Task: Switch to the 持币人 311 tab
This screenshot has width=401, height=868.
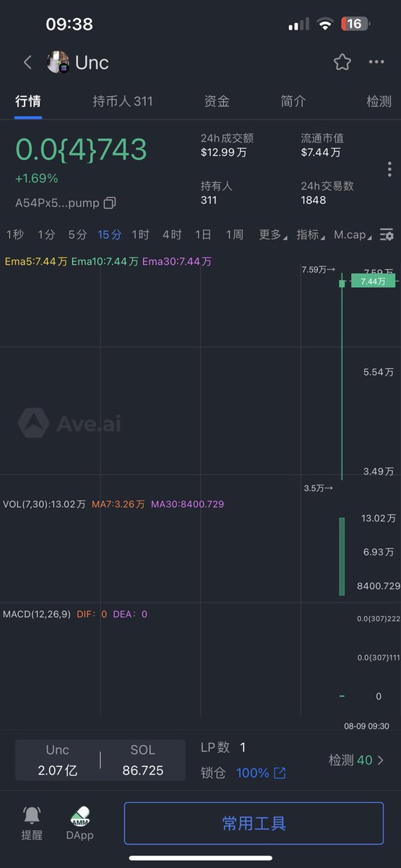Action: [x=123, y=101]
